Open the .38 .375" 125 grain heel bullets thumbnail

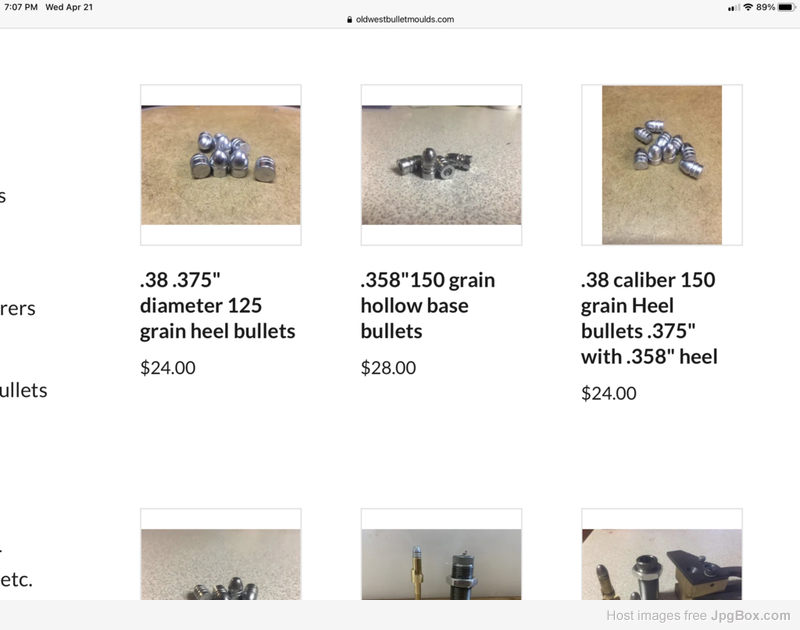(x=221, y=165)
